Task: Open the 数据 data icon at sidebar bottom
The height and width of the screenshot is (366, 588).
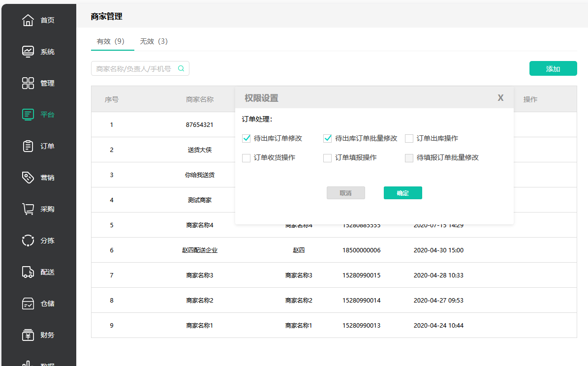Action: tap(25, 363)
